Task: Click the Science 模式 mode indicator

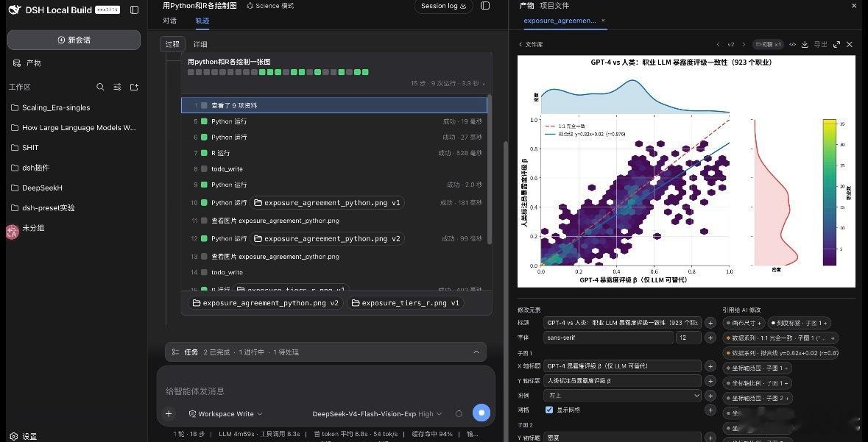Action: (x=270, y=6)
